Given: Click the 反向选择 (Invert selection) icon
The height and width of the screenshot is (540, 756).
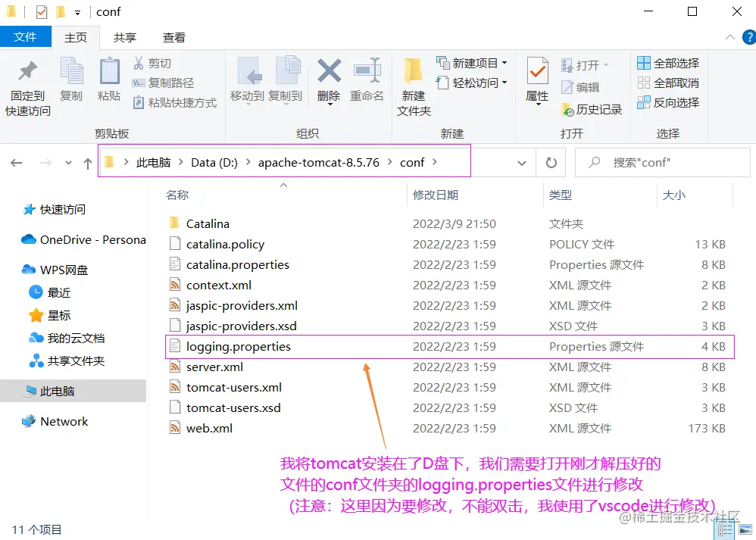Looking at the screenshot, I should coord(670,102).
